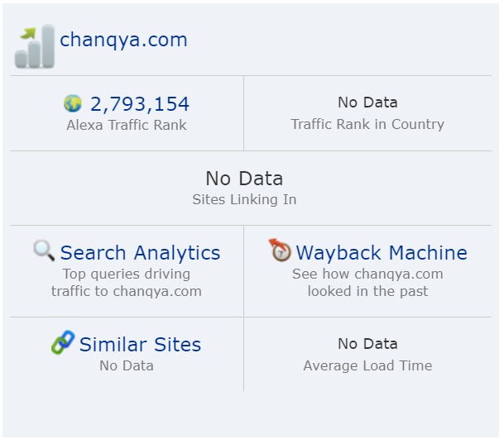This screenshot has height=439, width=504.
Task: Click No Data above Average Load Time
Action: pyautogui.click(x=367, y=344)
